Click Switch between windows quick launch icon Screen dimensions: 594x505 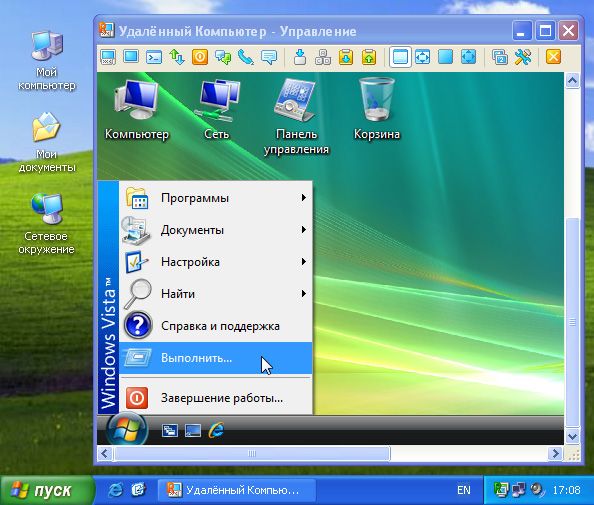(170, 431)
